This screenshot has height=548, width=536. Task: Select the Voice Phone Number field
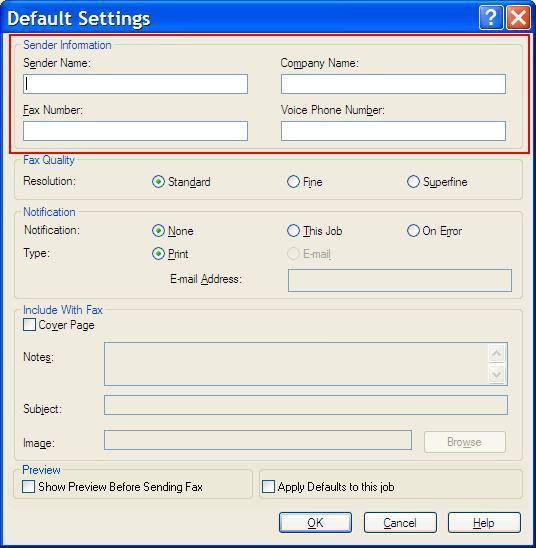coord(393,131)
